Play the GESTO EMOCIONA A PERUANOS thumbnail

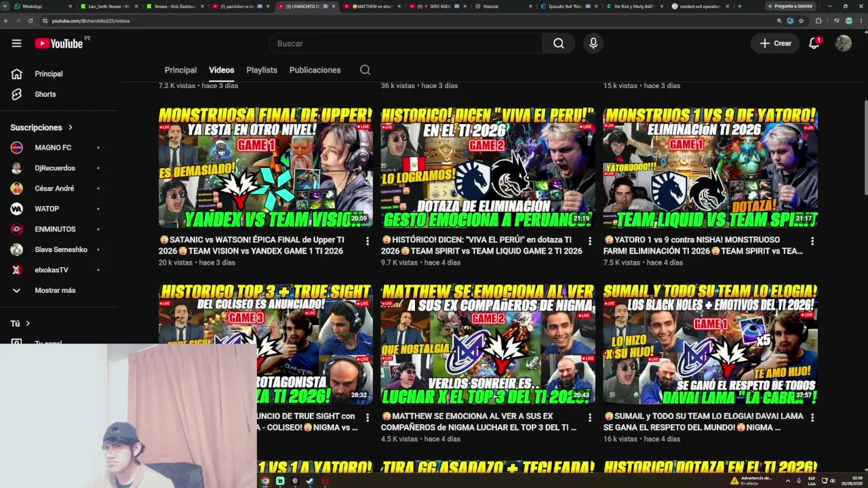(x=488, y=167)
